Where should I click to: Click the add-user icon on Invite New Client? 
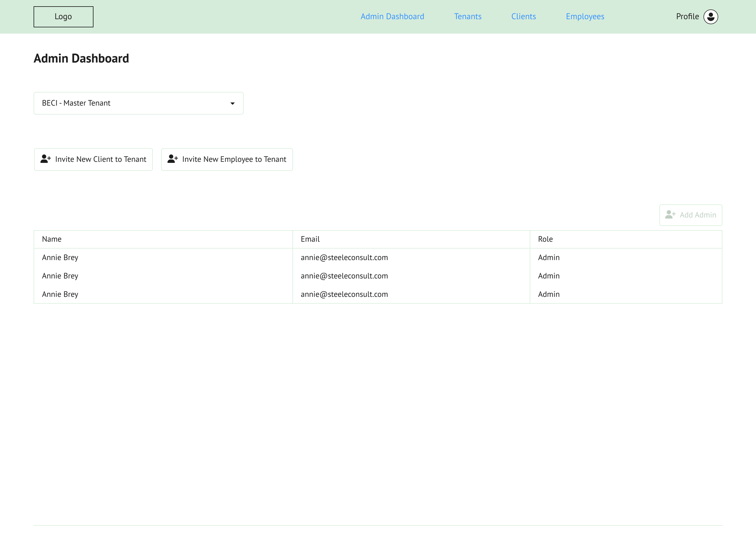click(46, 159)
